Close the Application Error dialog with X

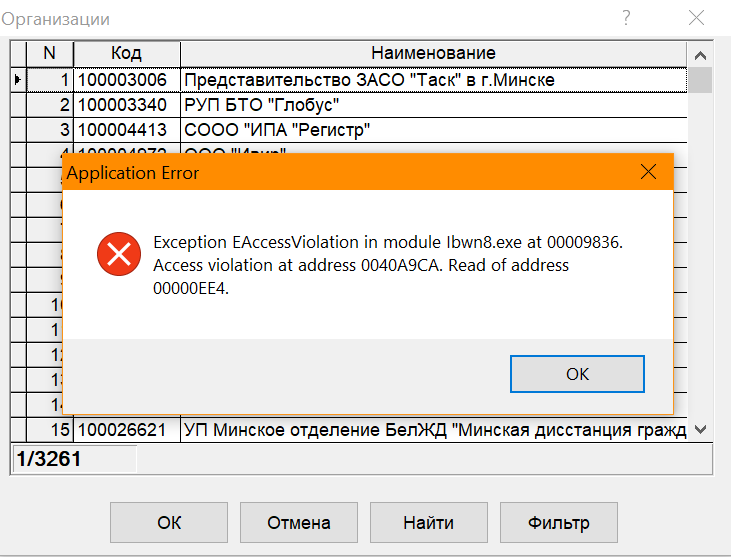point(648,172)
